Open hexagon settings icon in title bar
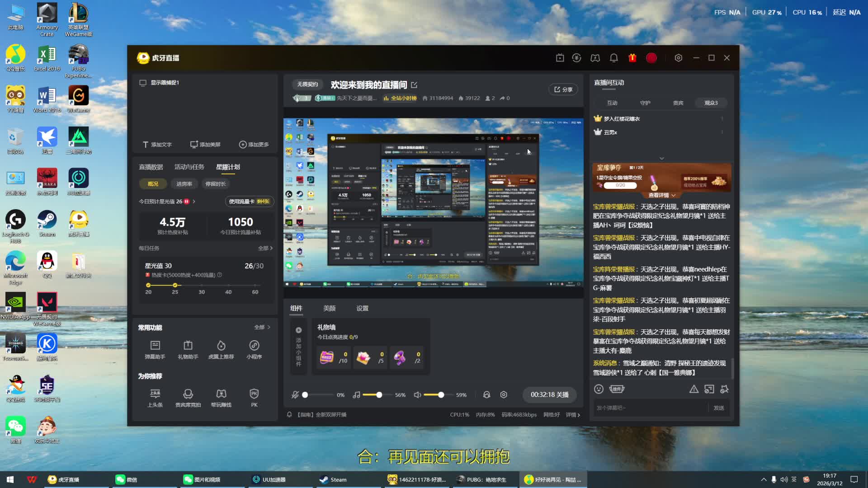 [x=678, y=58]
